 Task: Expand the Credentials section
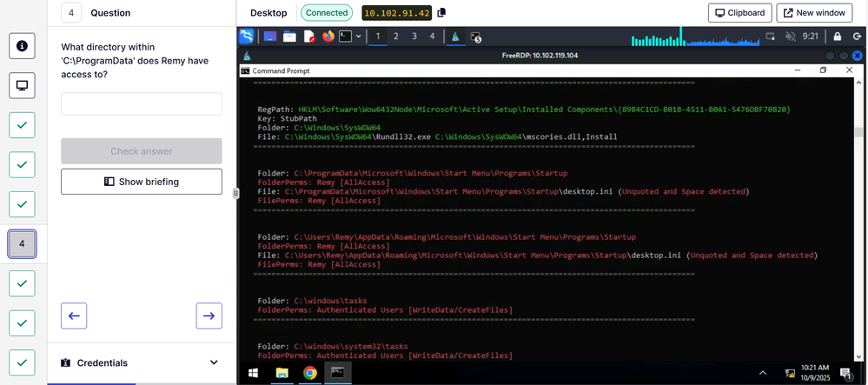(x=214, y=362)
